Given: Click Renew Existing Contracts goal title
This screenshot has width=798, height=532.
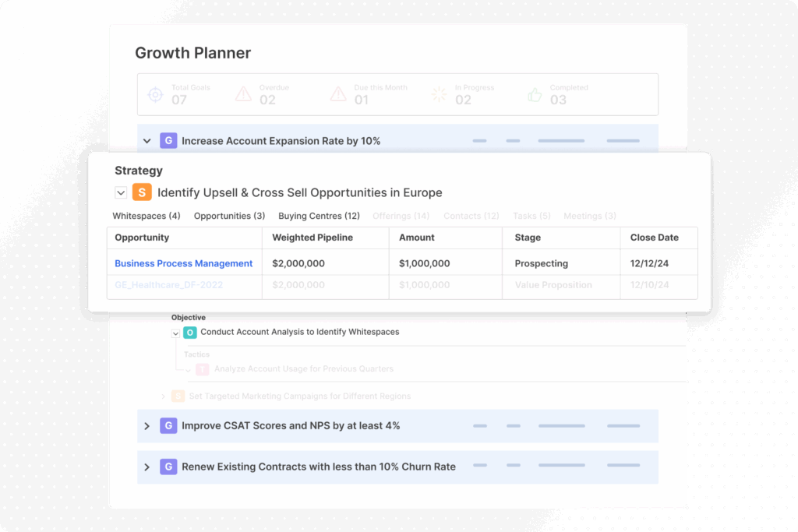Looking at the screenshot, I should [x=319, y=467].
